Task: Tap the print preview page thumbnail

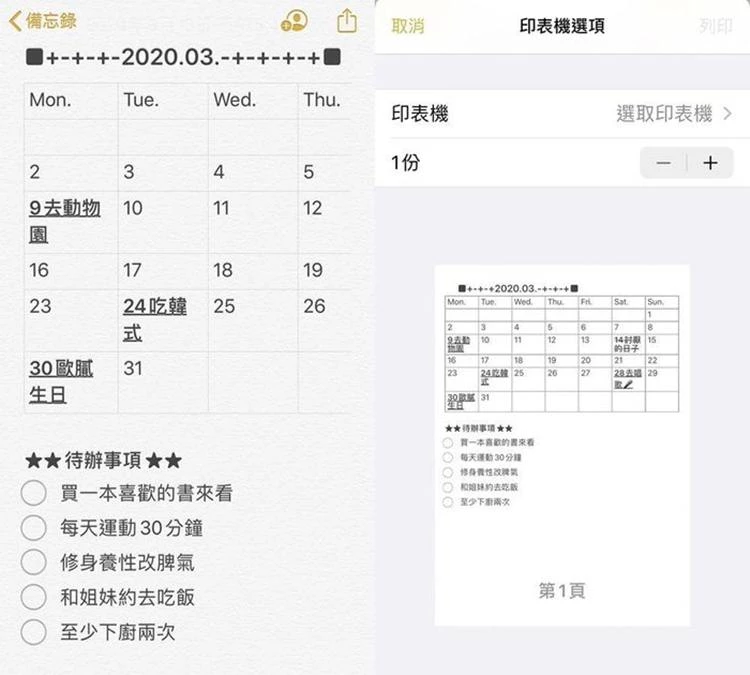Action: click(x=562, y=445)
